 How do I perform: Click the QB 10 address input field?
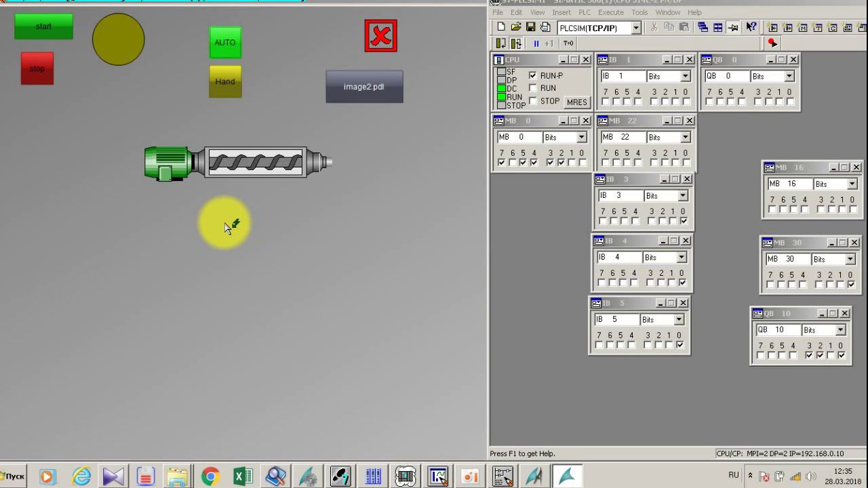pos(778,330)
